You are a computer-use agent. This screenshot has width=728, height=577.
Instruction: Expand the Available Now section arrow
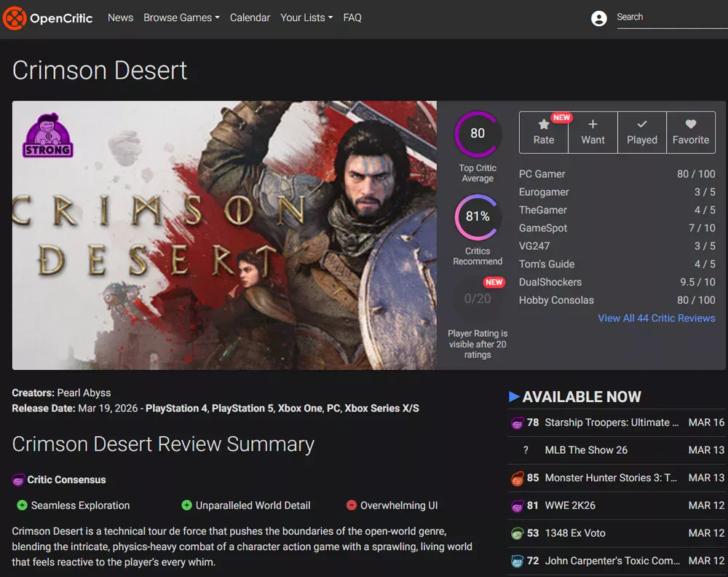click(x=514, y=397)
